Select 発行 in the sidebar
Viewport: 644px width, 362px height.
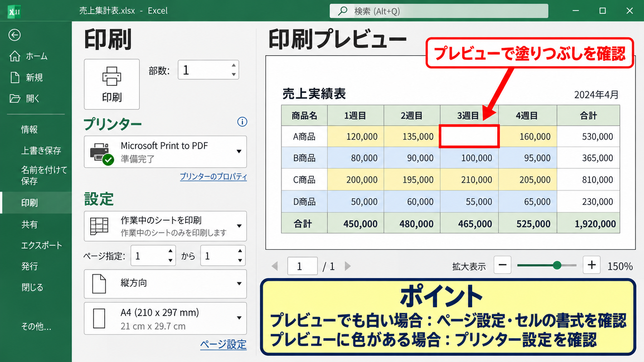click(x=29, y=266)
